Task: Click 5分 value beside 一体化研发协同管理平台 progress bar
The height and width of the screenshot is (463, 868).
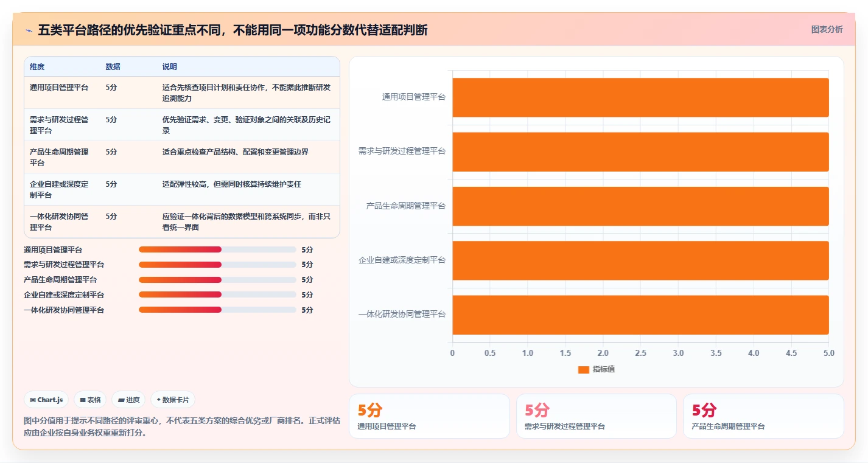Action: coord(307,310)
